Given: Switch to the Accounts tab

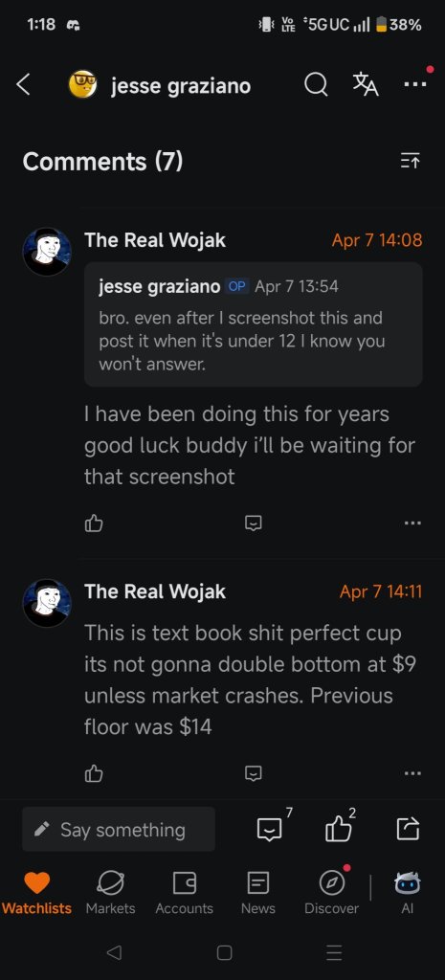Looking at the screenshot, I should pyautogui.click(x=185, y=893).
